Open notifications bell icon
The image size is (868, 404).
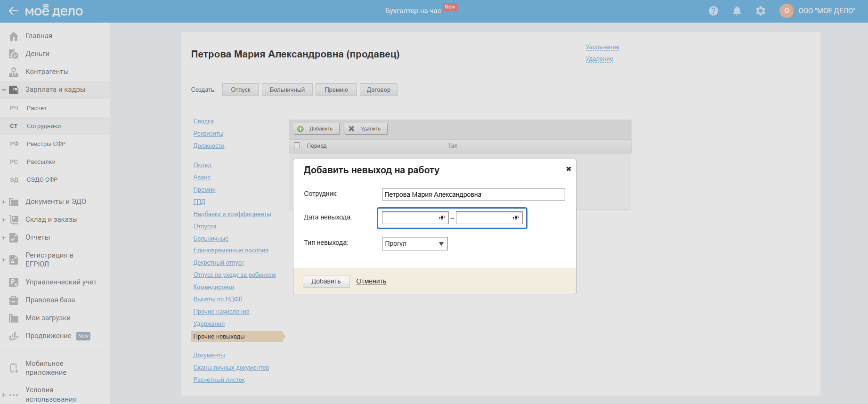pos(737,11)
